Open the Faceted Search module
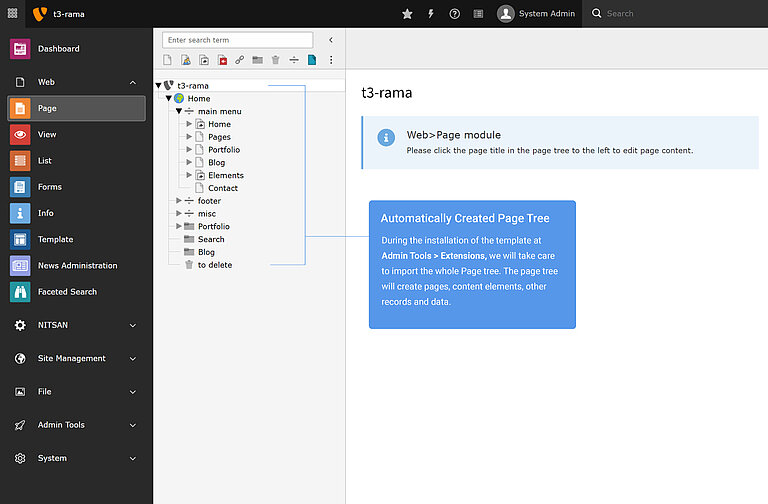The width and height of the screenshot is (768, 504). pyautogui.click(x=67, y=292)
